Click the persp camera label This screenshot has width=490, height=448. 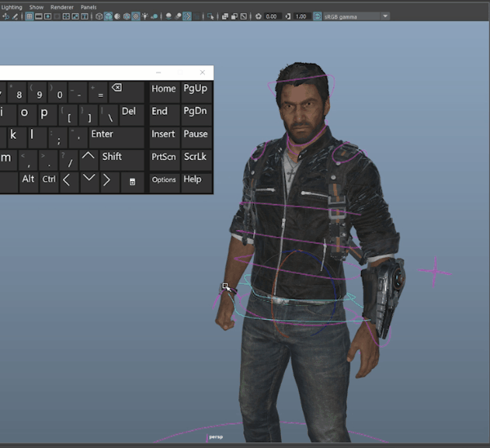216,437
